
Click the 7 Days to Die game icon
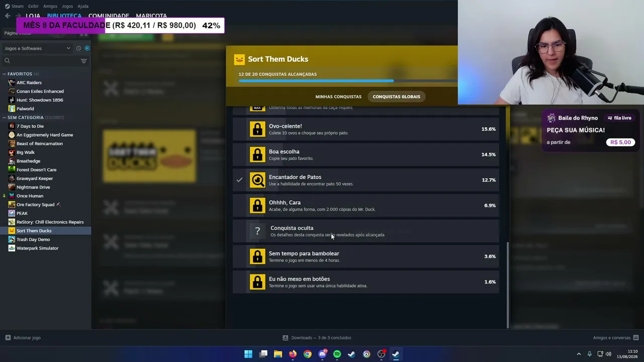coord(12,126)
